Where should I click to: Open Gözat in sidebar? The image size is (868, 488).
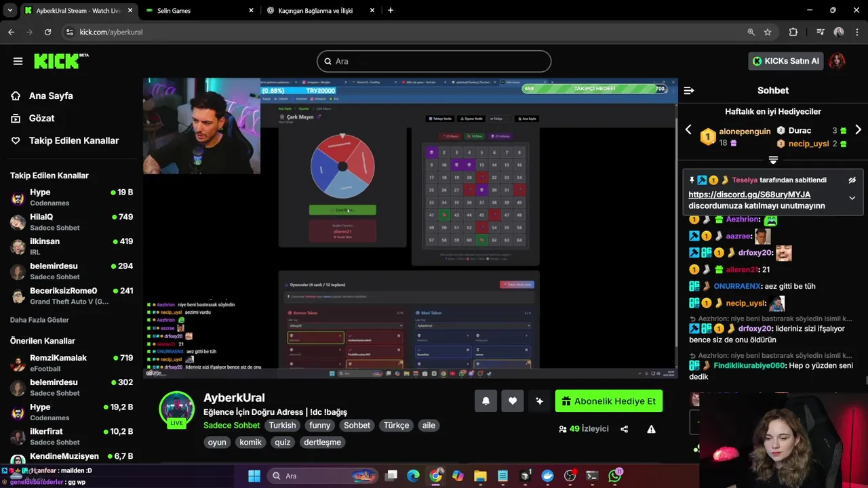click(x=41, y=118)
